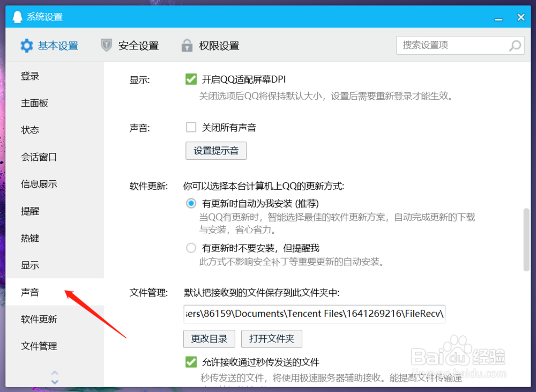Click the QQ penguin logo in title bar

17,17
